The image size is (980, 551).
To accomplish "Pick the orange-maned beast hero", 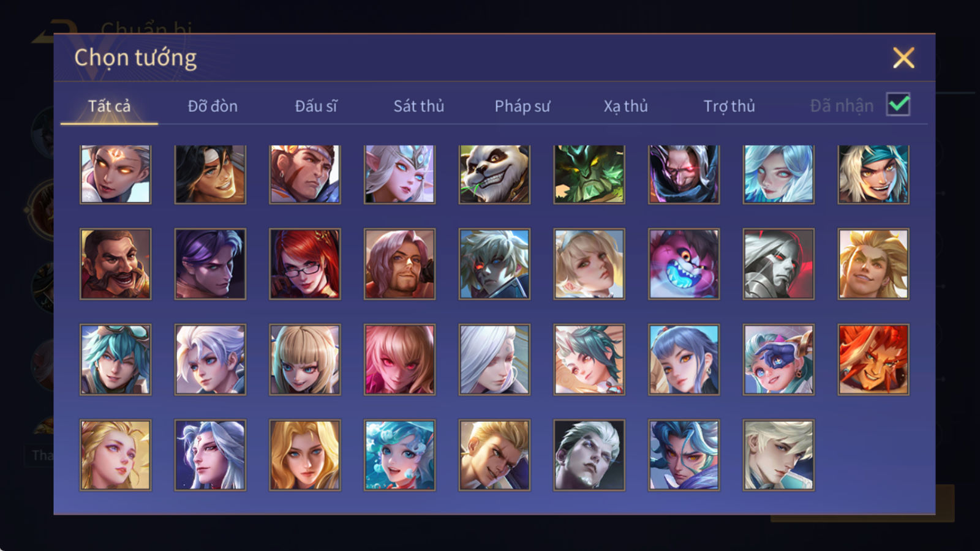I will [873, 359].
